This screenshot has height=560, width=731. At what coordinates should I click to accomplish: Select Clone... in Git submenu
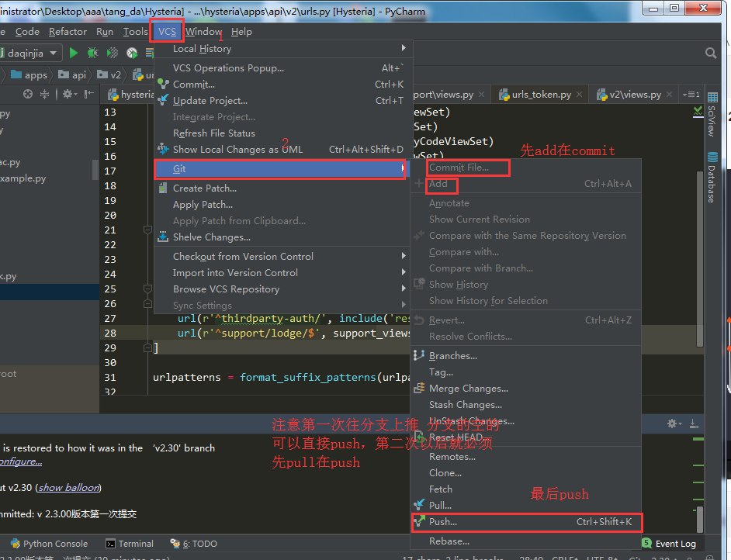tap(526, 473)
